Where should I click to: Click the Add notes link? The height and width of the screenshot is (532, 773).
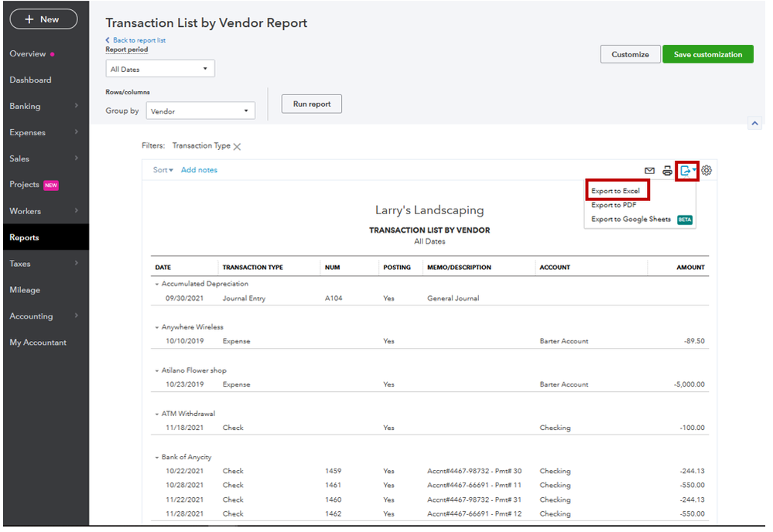199,170
